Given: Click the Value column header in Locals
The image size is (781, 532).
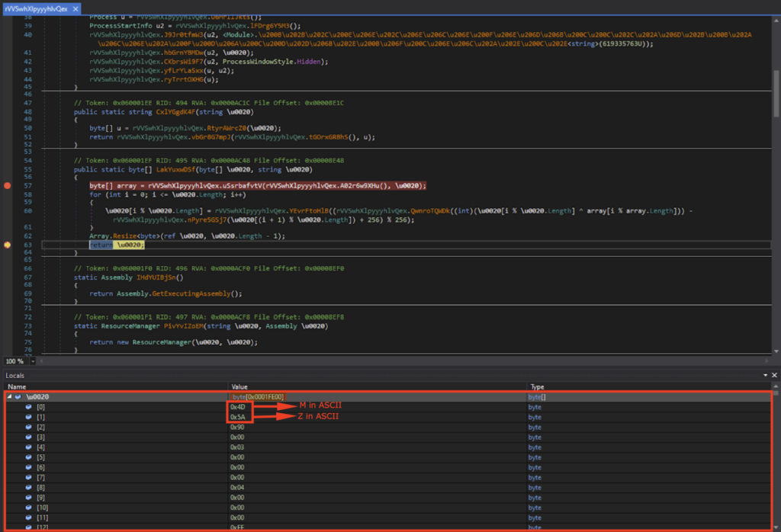Looking at the screenshot, I should click(239, 387).
